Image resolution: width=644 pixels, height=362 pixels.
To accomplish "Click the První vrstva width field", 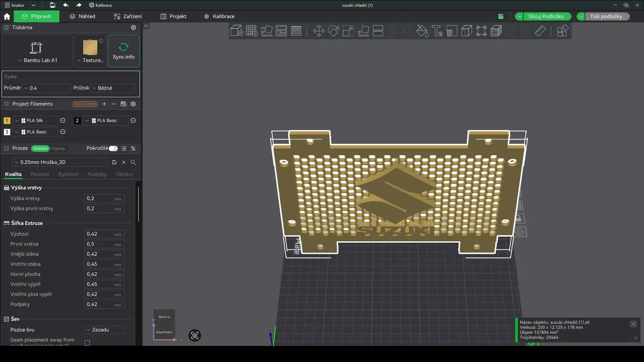I will (x=104, y=244).
